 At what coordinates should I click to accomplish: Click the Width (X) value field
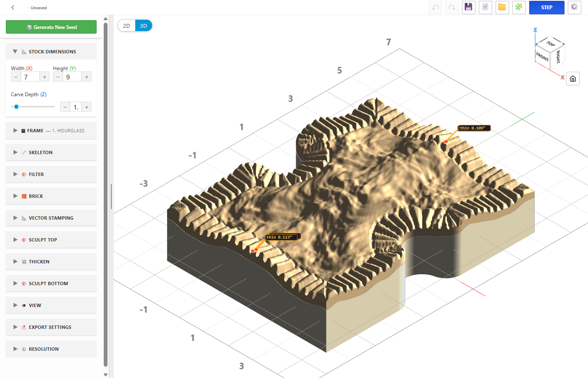pos(30,77)
